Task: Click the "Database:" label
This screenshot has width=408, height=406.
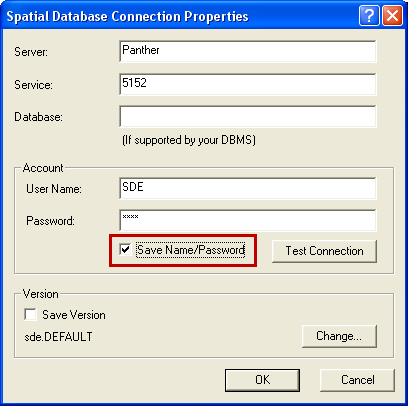Action: point(38,117)
